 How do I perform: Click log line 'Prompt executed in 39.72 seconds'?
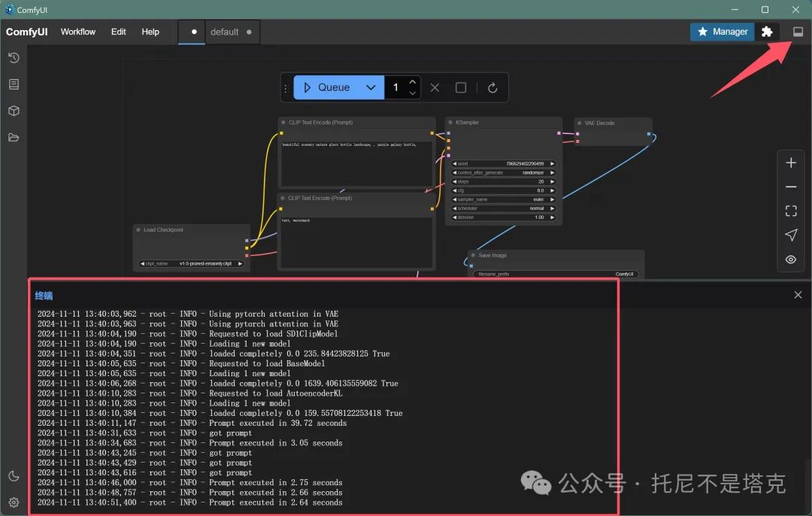pos(192,423)
